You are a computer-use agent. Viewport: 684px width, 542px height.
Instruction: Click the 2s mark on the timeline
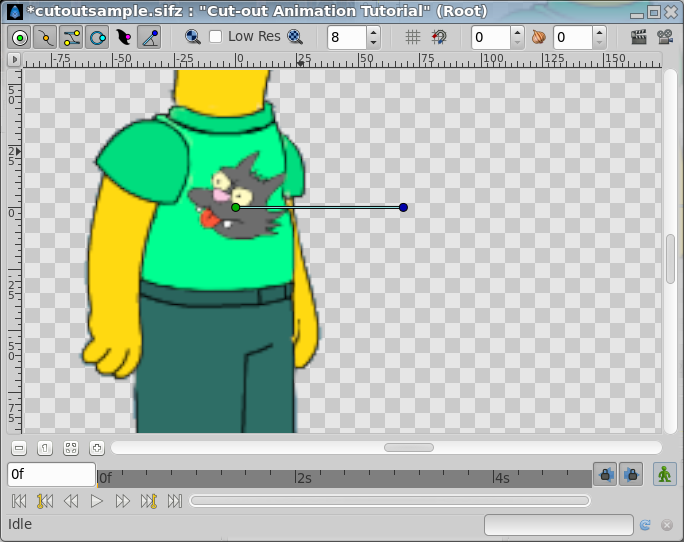pyautogui.click(x=304, y=478)
